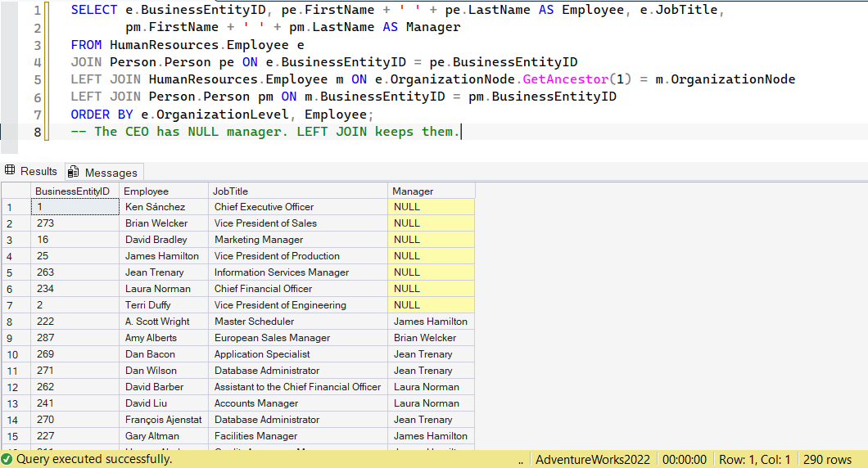The width and height of the screenshot is (868, 468).
Task: Click the cell 'European Sales Manager'
Action: point(298,337)
